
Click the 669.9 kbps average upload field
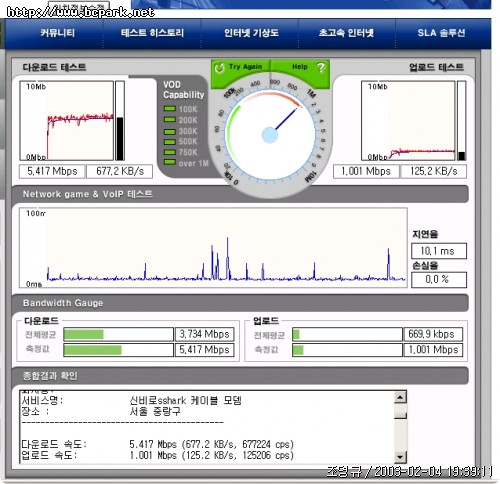(433, 334)
